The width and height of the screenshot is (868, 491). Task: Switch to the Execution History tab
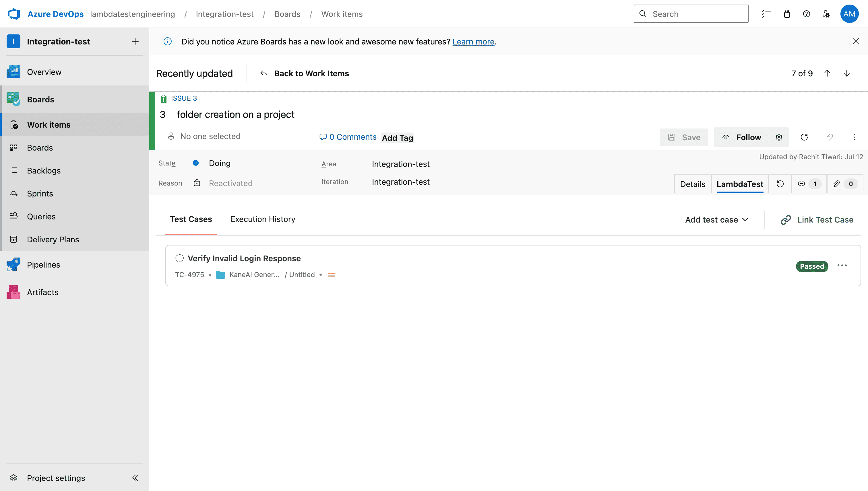pyautogui.click(x=263, y=219)
